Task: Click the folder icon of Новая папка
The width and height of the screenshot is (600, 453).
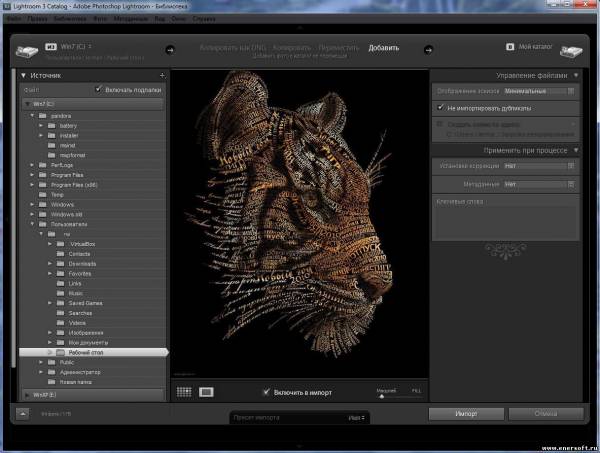Action: pos(52,381)
